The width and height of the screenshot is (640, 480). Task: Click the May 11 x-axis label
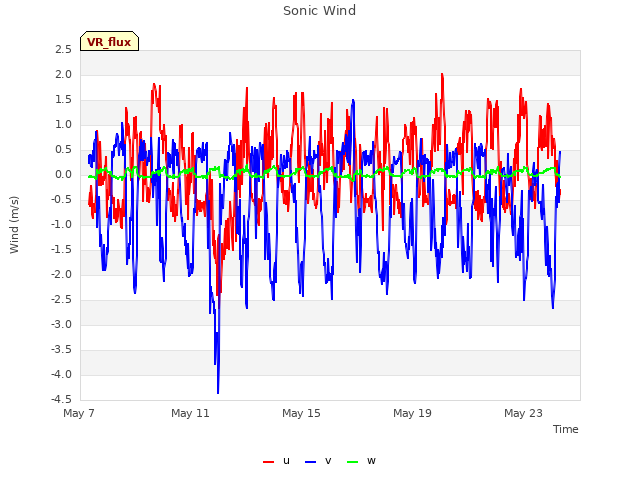[x=190, y=413]
